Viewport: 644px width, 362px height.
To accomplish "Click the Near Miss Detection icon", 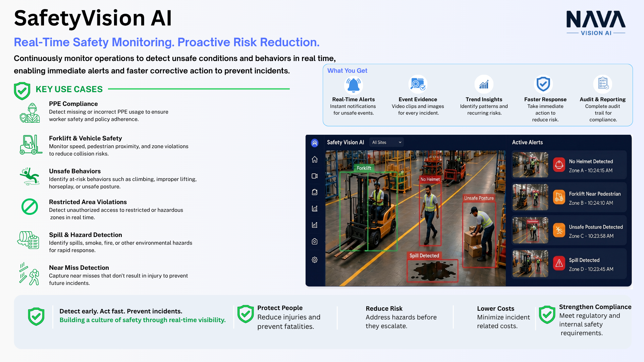I will pos(29,274).
